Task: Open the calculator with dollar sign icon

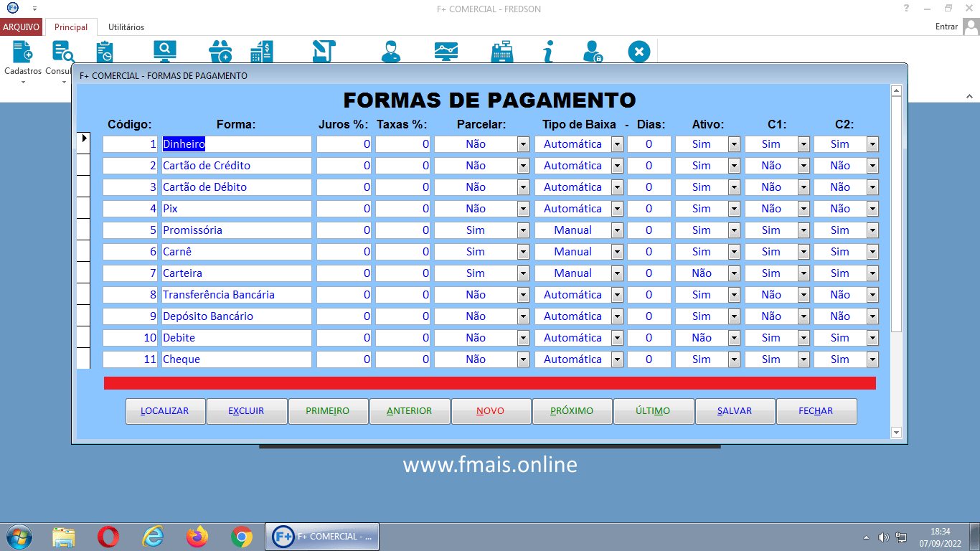Action: [x=261, y=52]
